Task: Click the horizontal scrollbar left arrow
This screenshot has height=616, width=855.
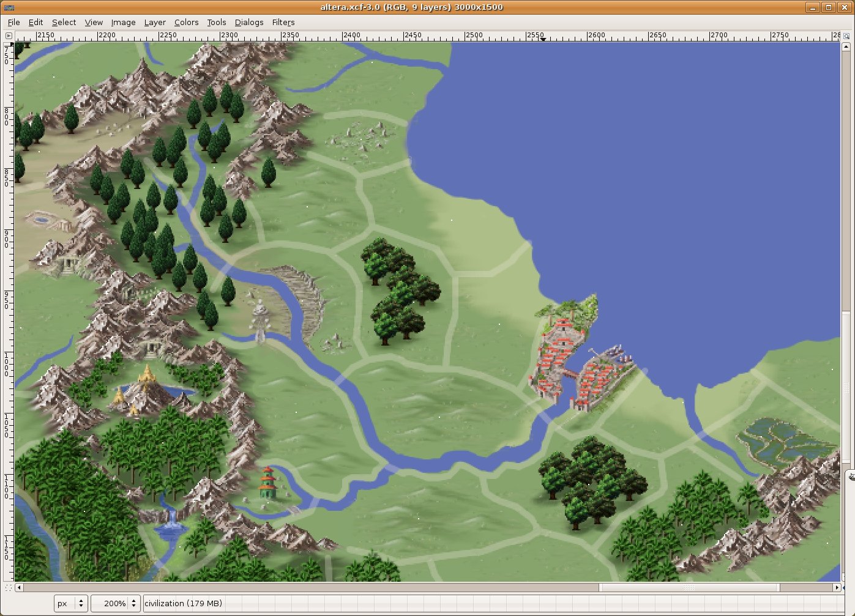Action: click(20, 587)
